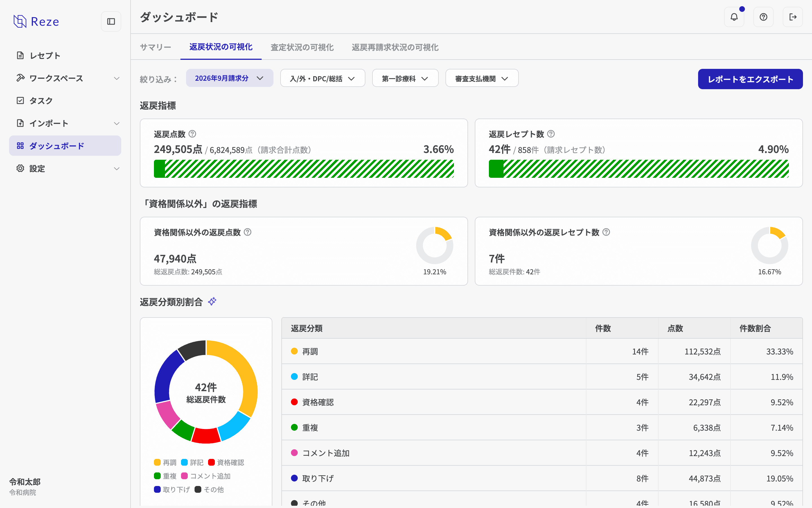Open タスク in the sidebar

[65, 100]
